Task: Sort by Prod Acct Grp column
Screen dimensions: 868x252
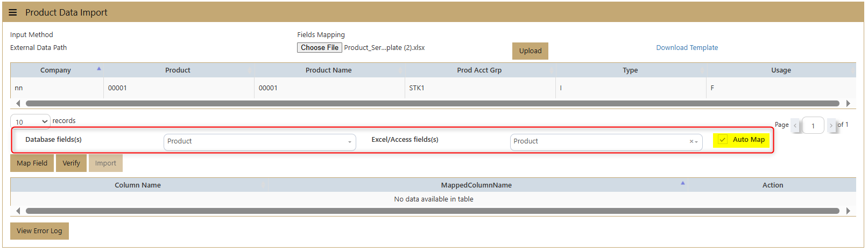Action: 479,70
